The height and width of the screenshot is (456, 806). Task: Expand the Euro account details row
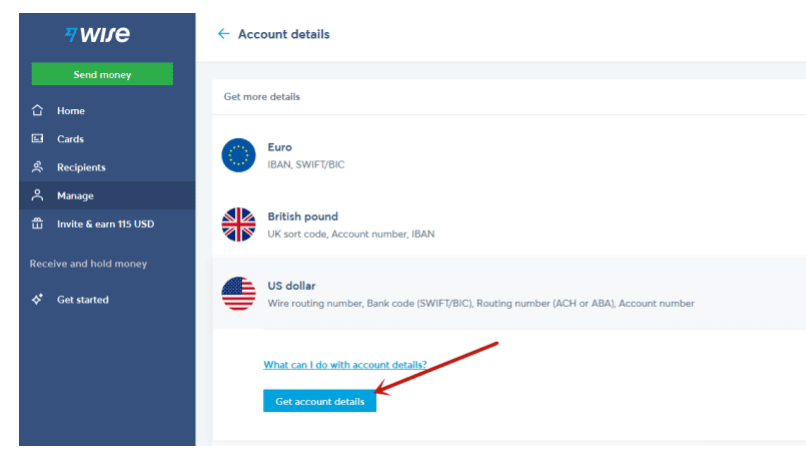(x=500, y=155)
